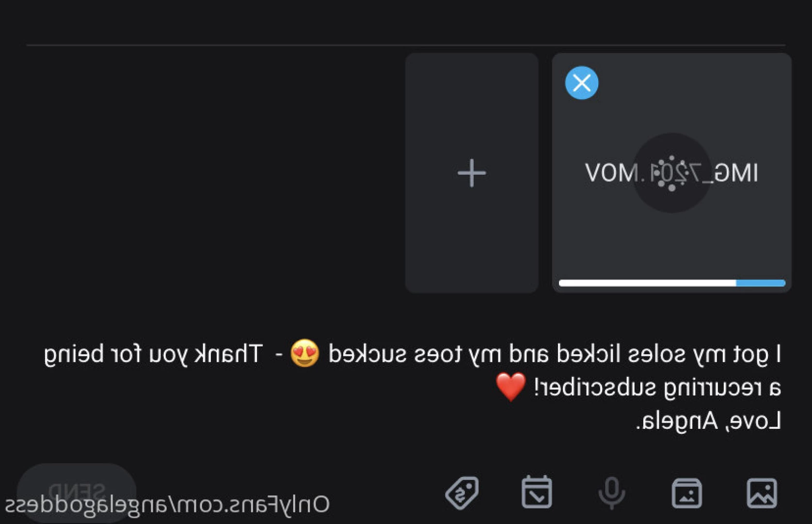Viewport: 812px width, 524px height.
Task: Click the blue section of upload bar
Action: [x=761, y=283]
